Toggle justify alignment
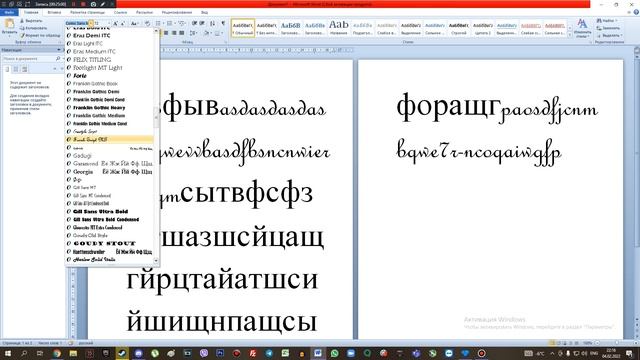Viewport: 640px width, 360px height. pyautogui.click(x=182, y=33)
